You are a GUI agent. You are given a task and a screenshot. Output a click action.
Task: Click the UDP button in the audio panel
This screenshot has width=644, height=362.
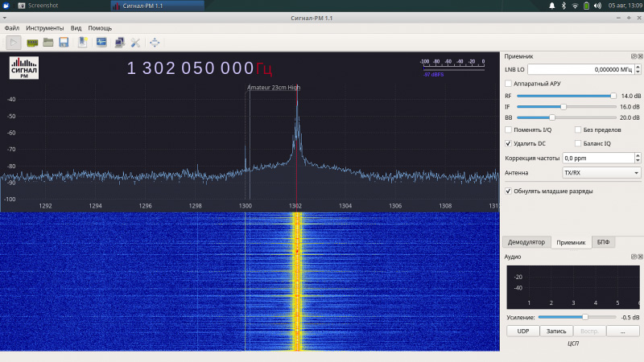coord(523,331)
